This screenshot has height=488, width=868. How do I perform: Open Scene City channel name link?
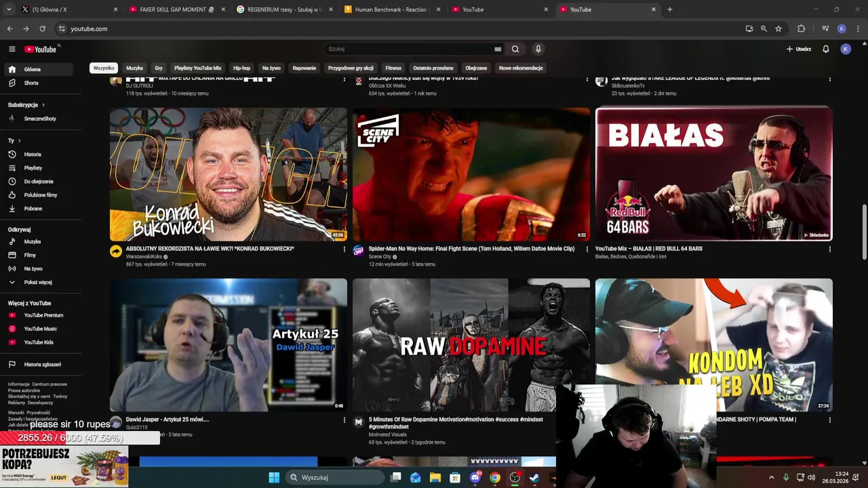[x=380, y=257]
